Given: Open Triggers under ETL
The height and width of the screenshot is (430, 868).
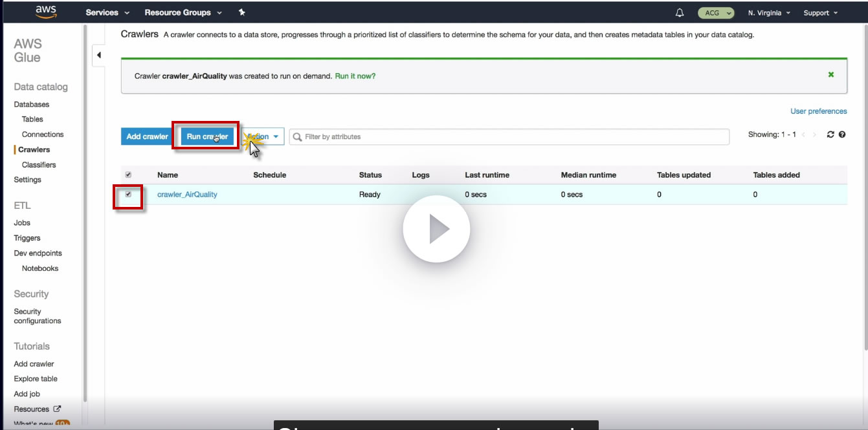Looking at the screenshot, I should click(x=27, y=238).
